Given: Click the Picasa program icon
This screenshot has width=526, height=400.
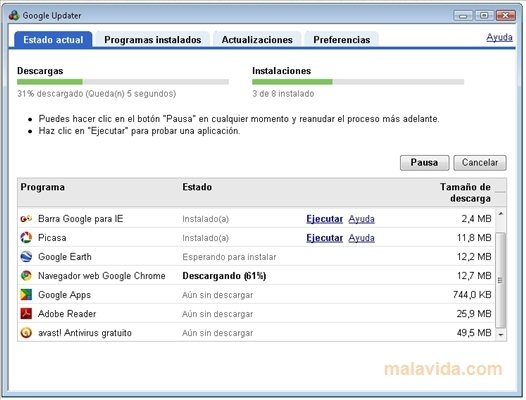Looking at the screenshot, I should click(26, 238).
